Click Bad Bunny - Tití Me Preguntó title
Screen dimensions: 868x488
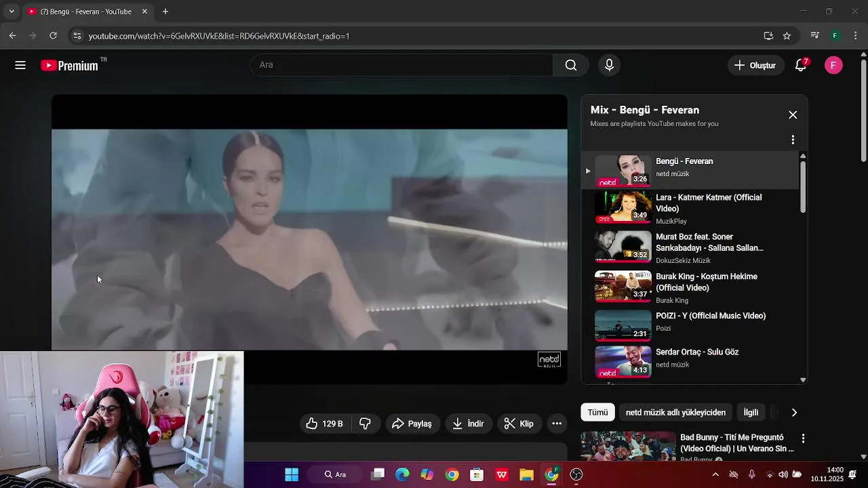point(736,443)
